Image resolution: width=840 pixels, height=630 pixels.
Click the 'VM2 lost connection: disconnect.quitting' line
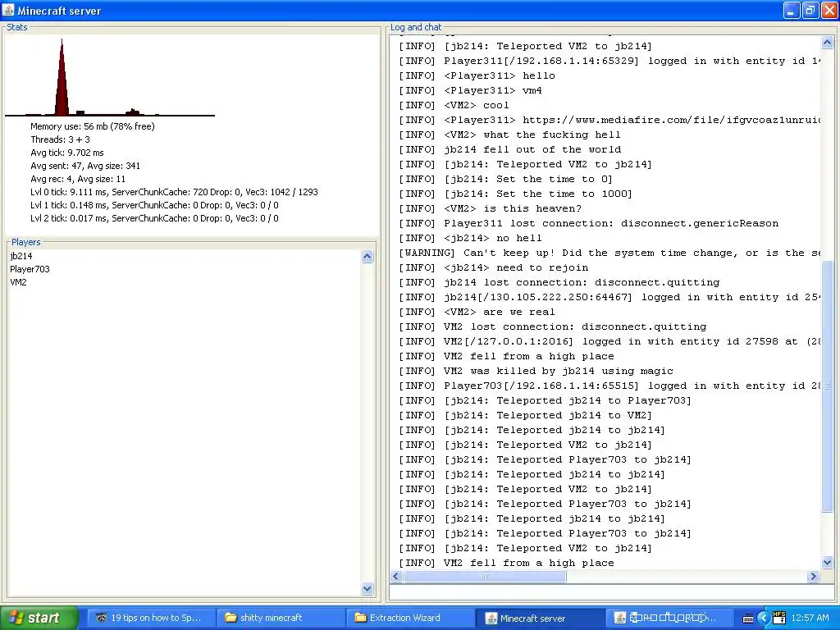553,326
